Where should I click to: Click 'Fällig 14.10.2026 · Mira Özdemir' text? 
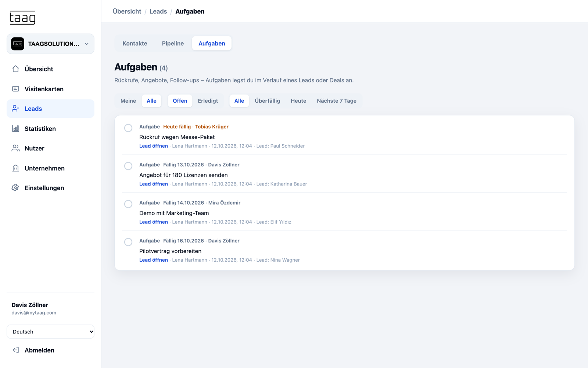(x=202, y=203)
